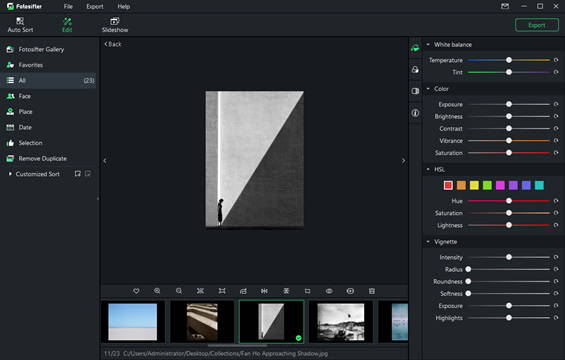Go Back to the gallery view
This screenshot has width=565, height=360.
(113, 44)
